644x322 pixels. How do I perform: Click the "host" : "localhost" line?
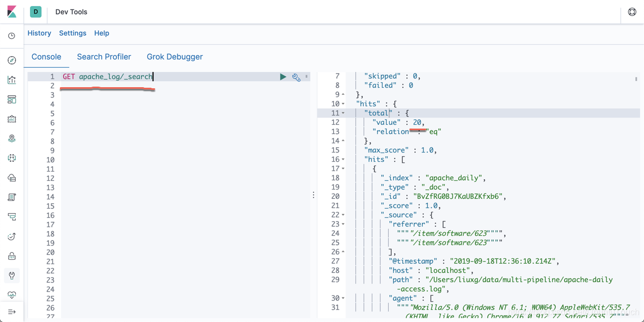(431, 270)
